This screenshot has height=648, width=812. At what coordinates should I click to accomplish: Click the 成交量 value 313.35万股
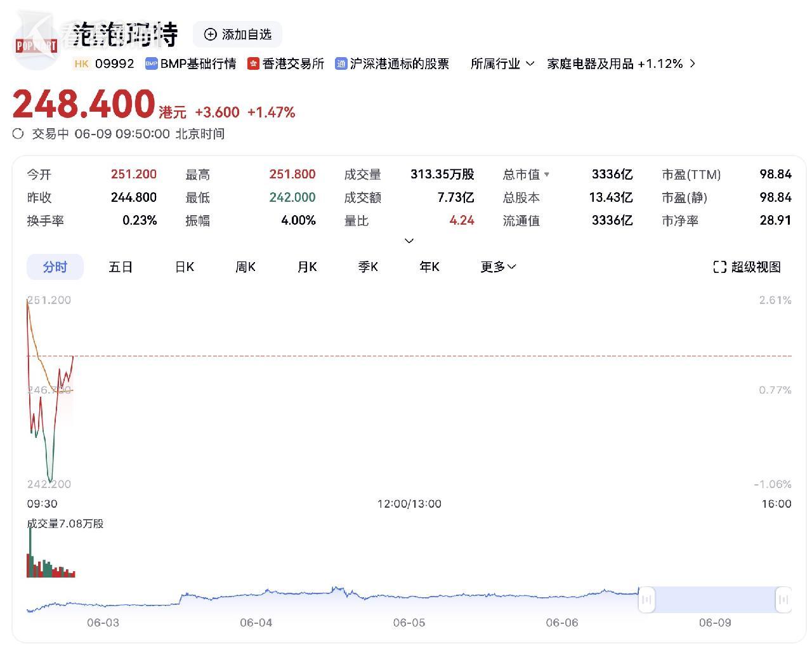coord(442,175)
